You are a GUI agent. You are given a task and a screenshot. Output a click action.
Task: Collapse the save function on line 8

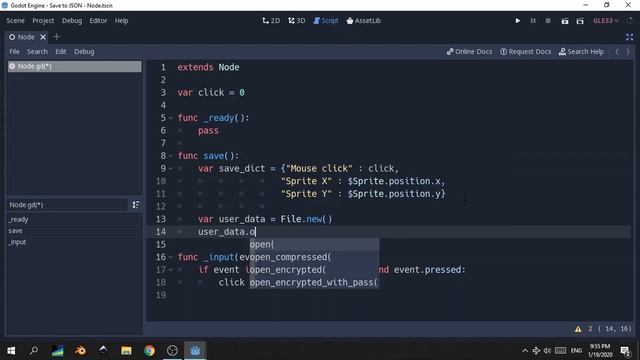click(171, 156)
